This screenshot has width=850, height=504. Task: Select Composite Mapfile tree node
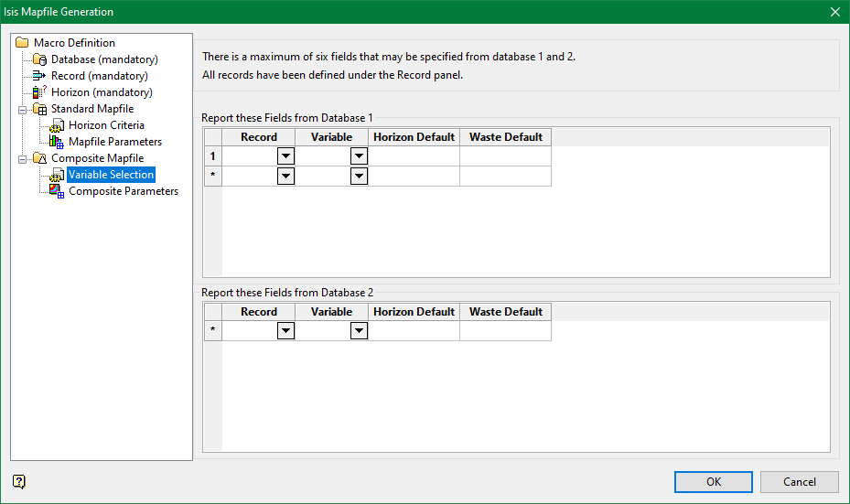point(98,157)
